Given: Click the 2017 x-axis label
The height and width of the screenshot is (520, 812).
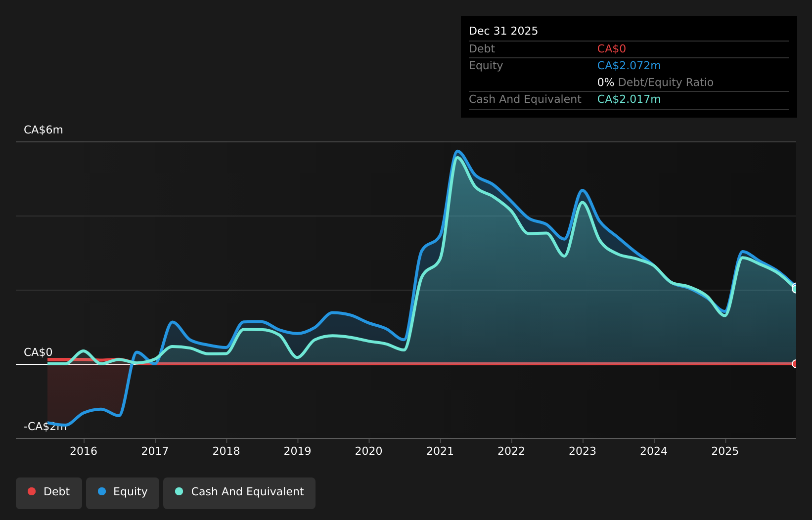Looking at the screenshot, I should tap(155, 451).
